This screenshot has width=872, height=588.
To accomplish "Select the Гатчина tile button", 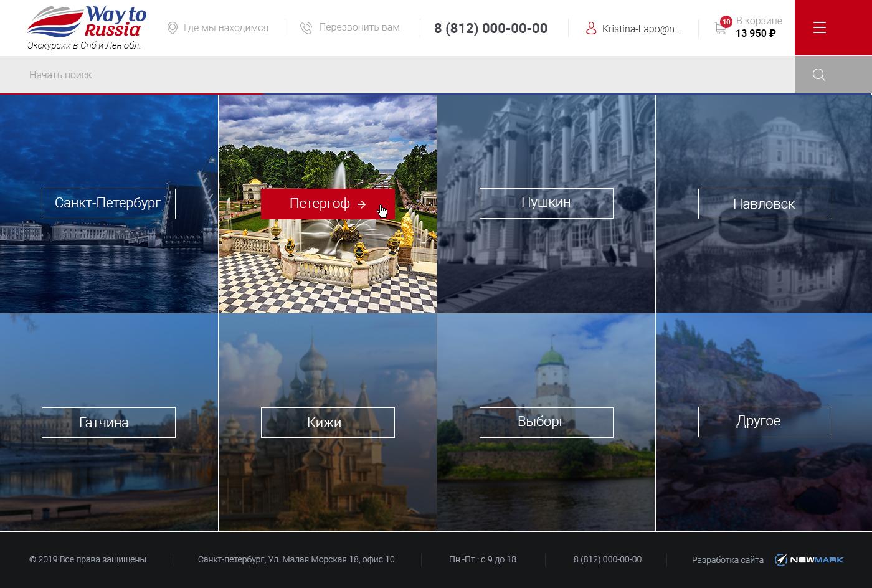I will (108, 422).
